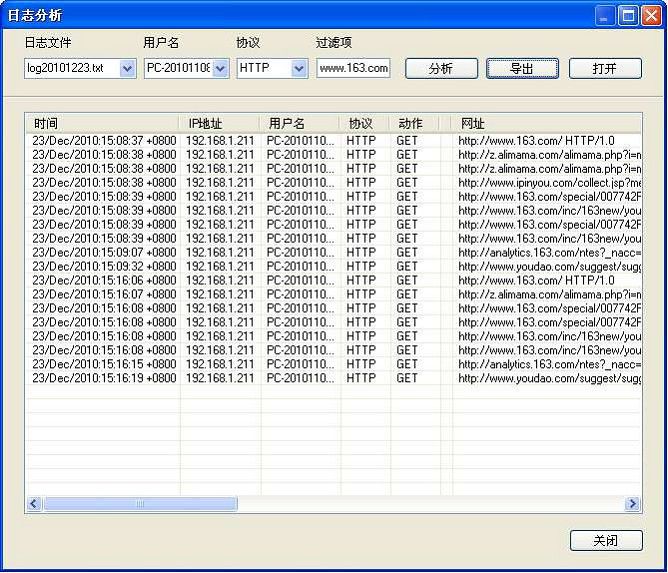
Task: Minimize the 日志分析 window
Action: point(605,16)
